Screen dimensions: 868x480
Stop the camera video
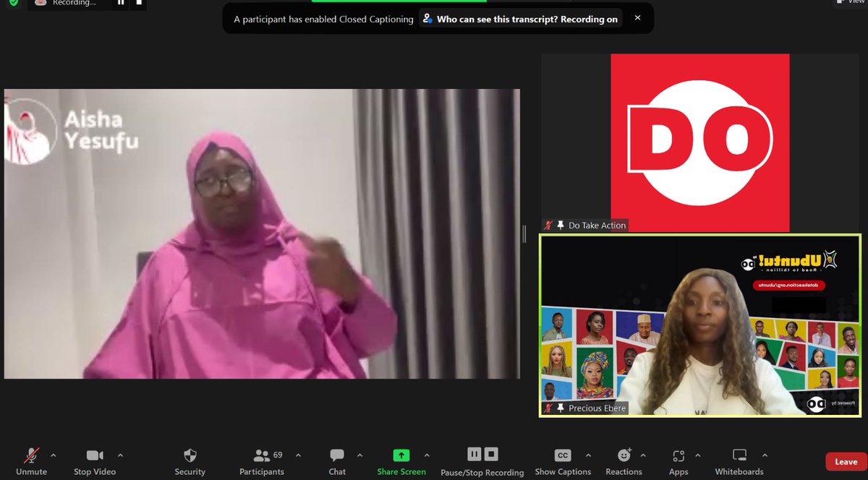pos(95,461)
